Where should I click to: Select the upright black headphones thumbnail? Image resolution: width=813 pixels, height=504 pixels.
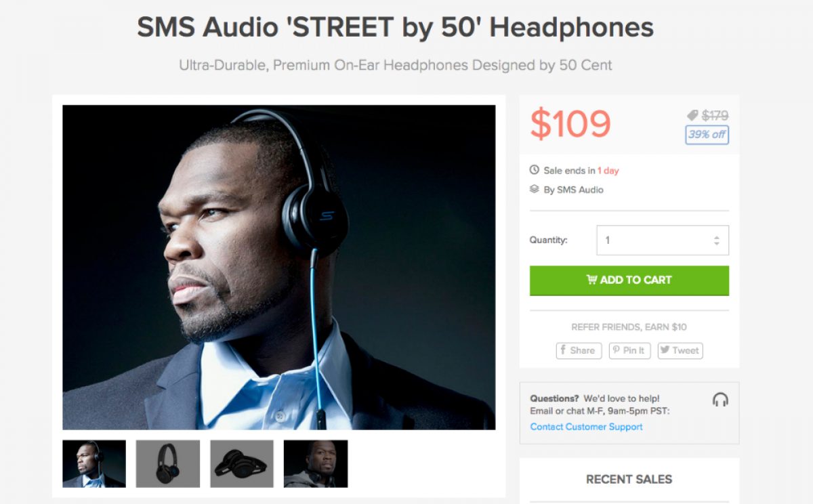(168, 464)
